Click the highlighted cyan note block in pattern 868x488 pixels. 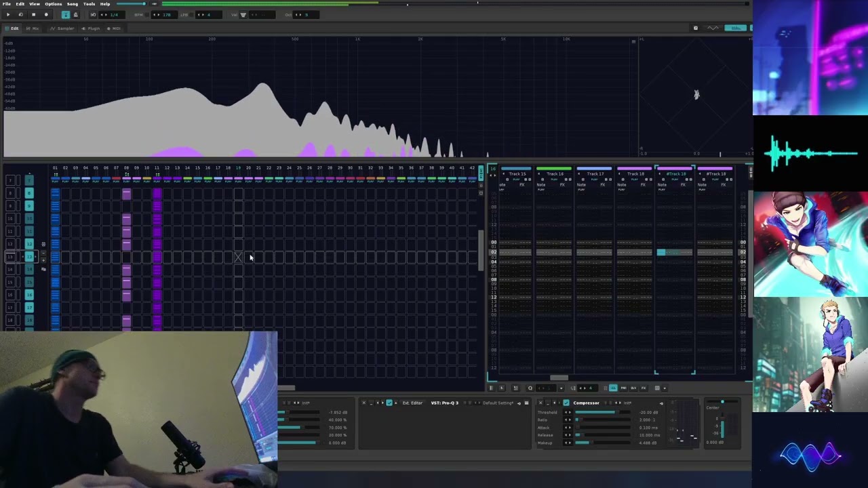pyautogui.click(x=661, y=252)
